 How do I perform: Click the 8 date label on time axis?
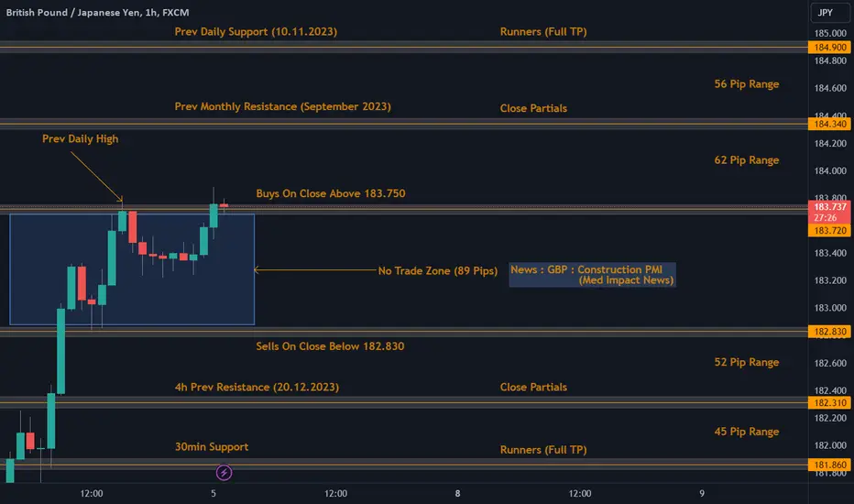coord(457,494)
